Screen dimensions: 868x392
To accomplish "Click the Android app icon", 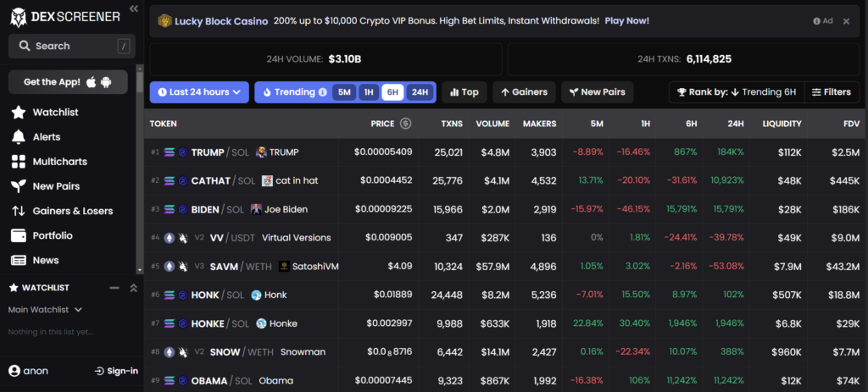I will pyautogui.click(x=106, y=82).
